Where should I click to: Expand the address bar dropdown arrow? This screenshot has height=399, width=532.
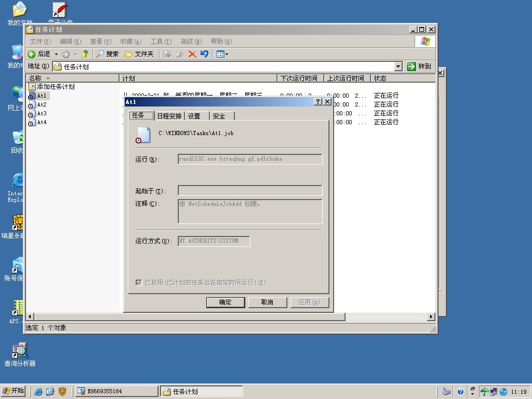398,66
